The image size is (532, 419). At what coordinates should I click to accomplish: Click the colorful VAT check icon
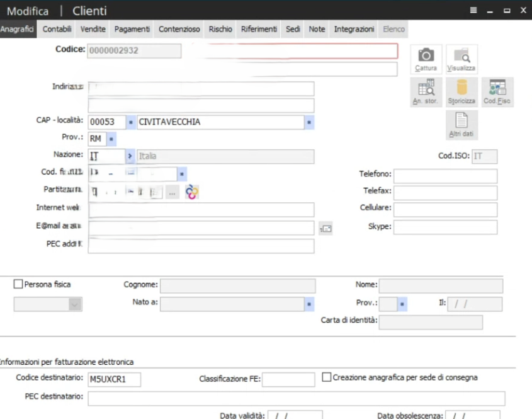point(191,192)
